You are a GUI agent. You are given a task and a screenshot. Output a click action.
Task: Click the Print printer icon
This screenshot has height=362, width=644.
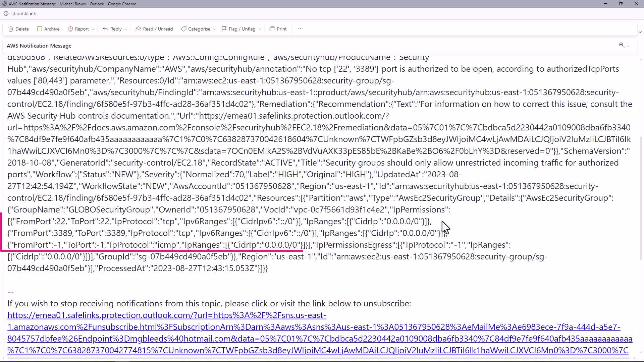point(272,29)
